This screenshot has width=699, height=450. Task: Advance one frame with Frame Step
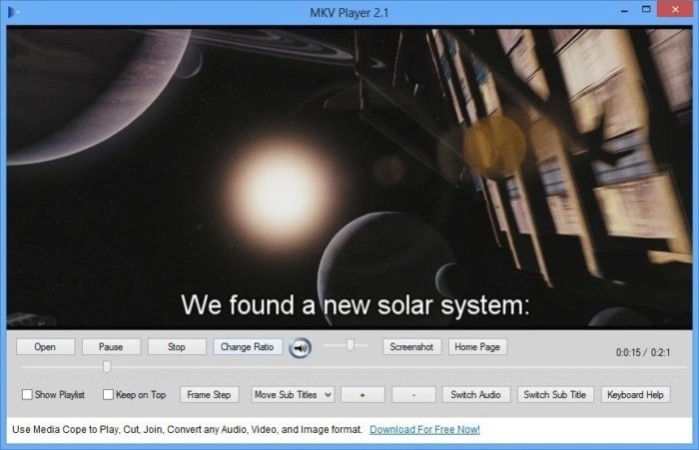coord(209,395)
